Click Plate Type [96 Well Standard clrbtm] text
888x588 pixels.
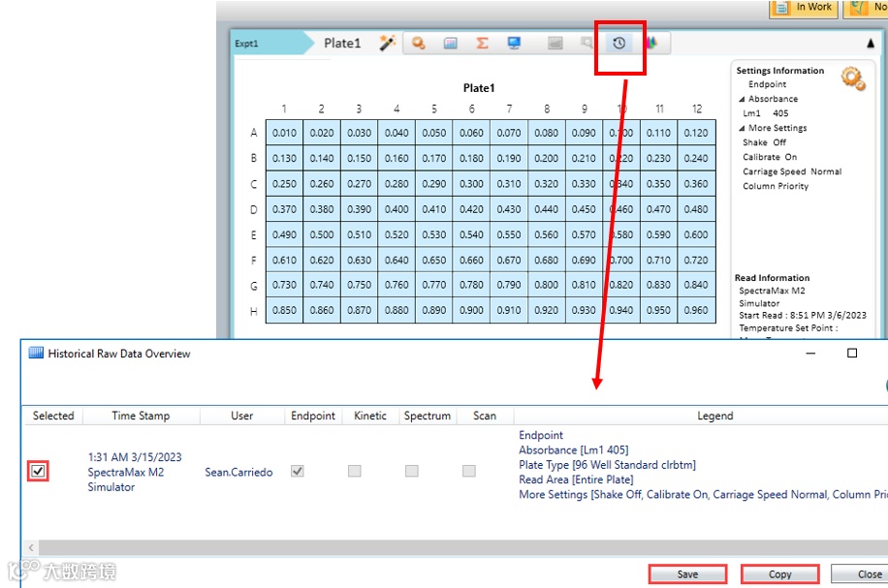click(x=607, y=465)
